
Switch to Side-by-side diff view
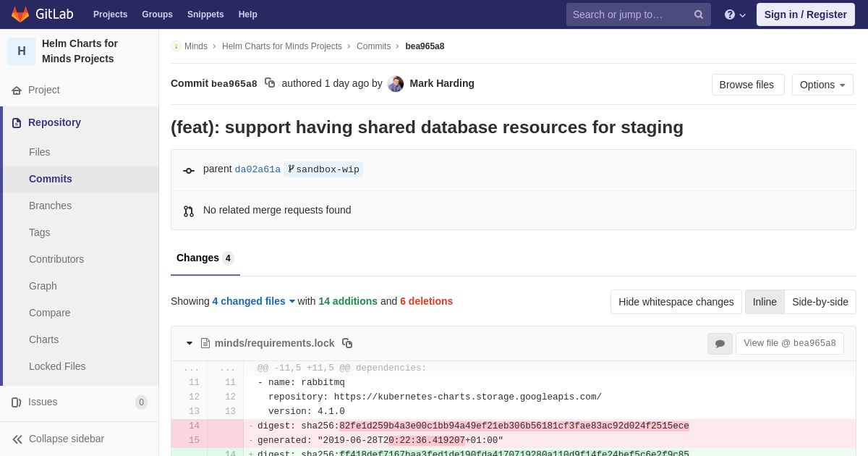(x=820, y=302)
